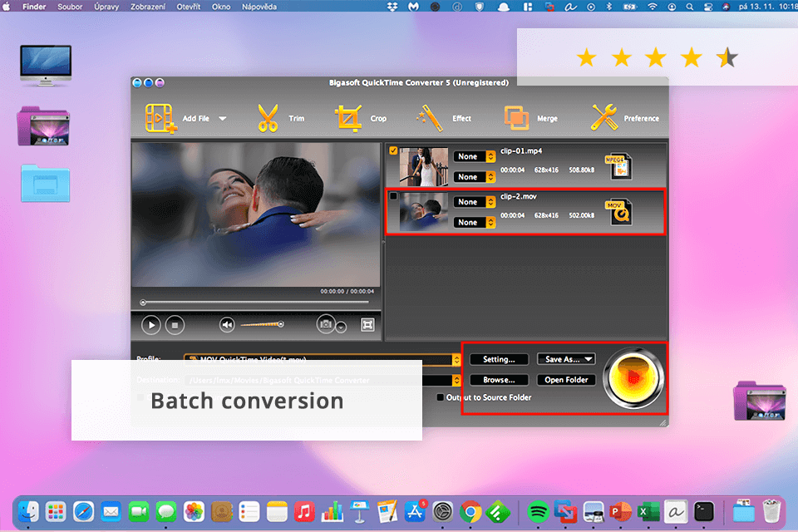Open Control Center in menu bar
This screenshot has width=798, height=532.
(x=708, y=7)
